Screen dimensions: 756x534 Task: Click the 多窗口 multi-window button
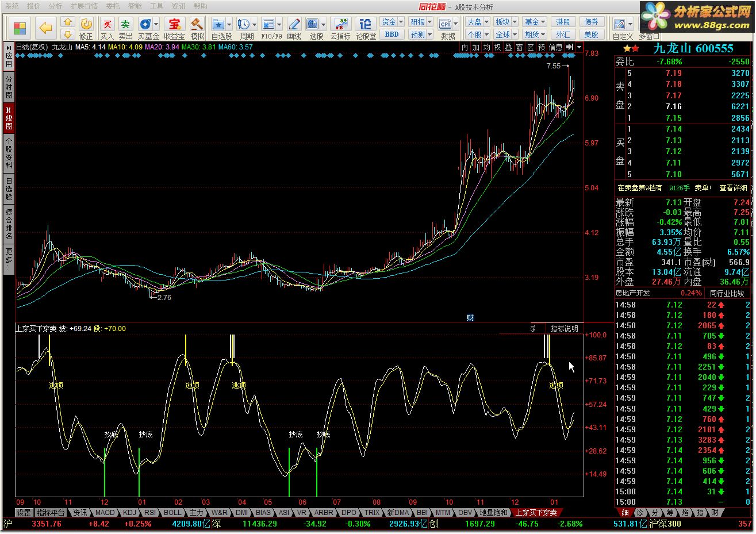(x=649, y=36)
